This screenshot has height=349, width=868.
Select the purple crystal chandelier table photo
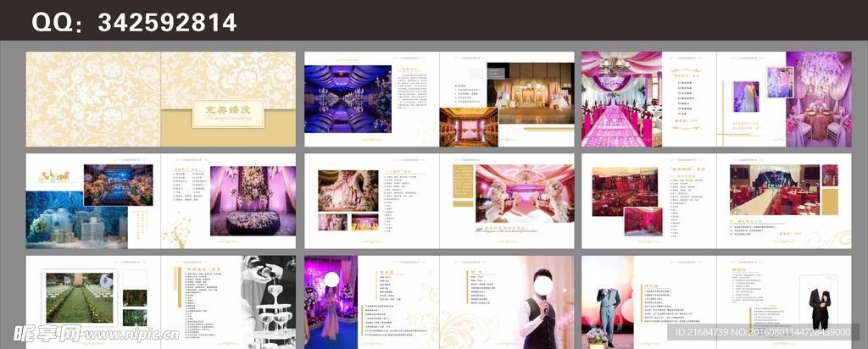click(817, 98)
